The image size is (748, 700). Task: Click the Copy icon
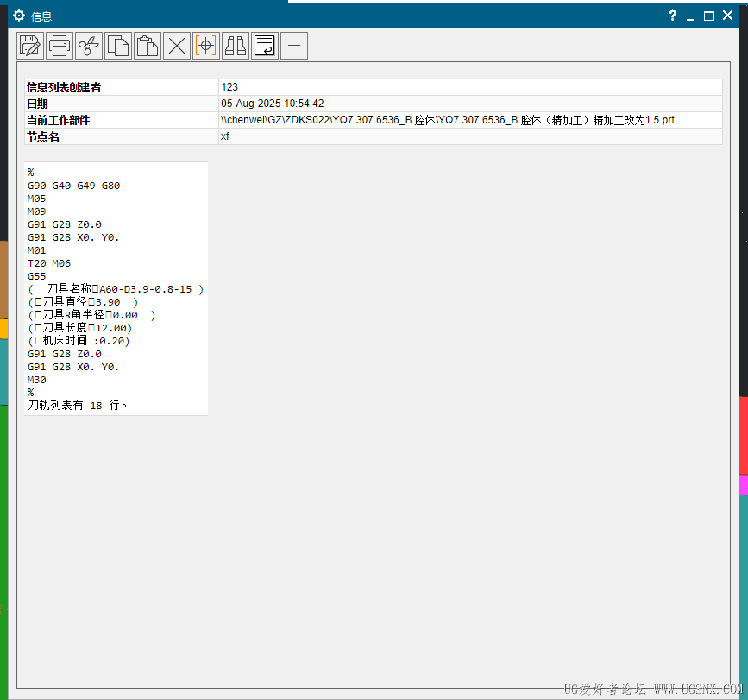coord(118,46)
